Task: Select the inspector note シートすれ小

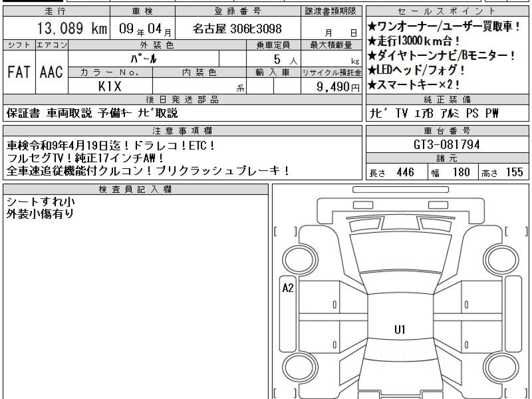Action: pos(41,202)
